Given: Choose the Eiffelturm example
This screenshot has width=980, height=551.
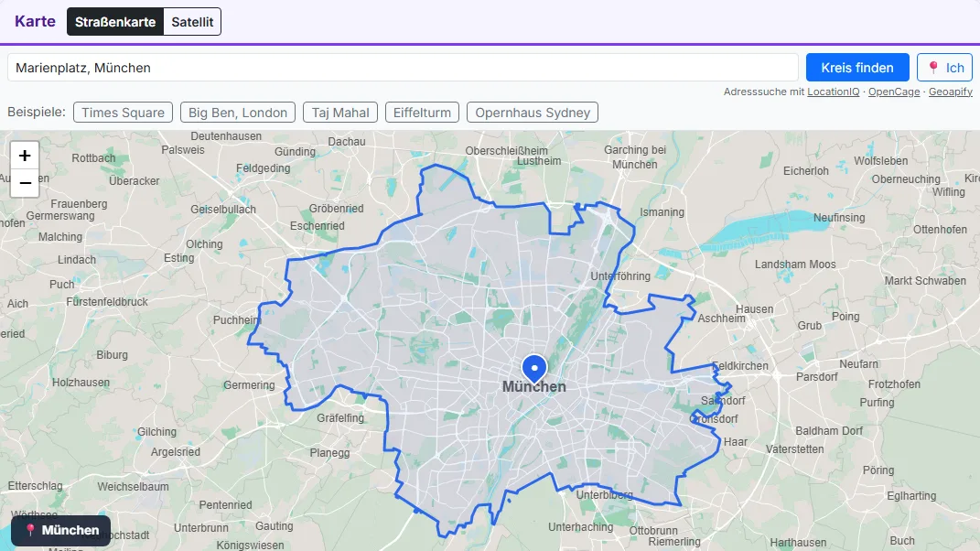Looking at the screenshot, I should 422,113.
